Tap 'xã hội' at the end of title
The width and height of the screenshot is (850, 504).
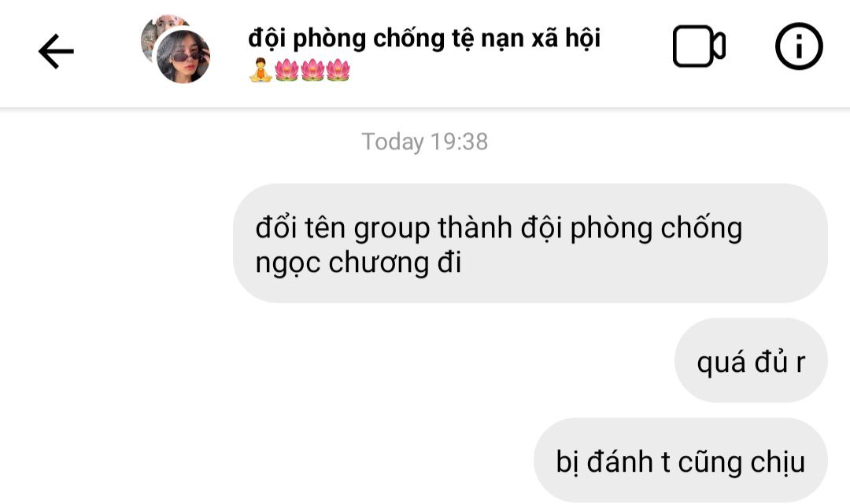(x=566, y=39)
